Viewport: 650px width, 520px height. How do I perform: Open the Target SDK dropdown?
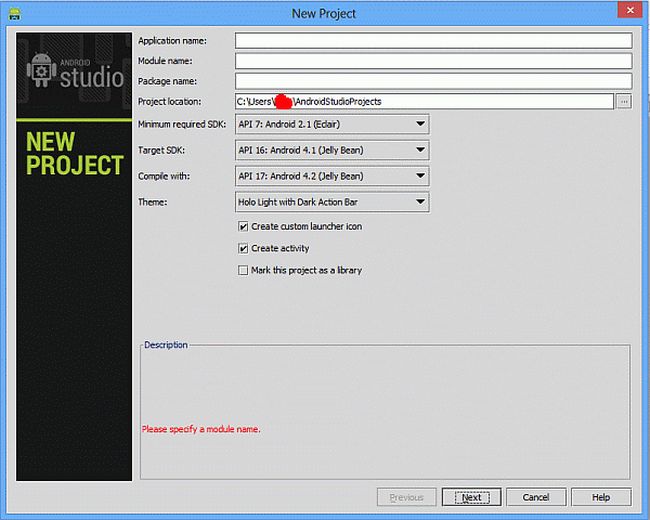pos(332,150)
